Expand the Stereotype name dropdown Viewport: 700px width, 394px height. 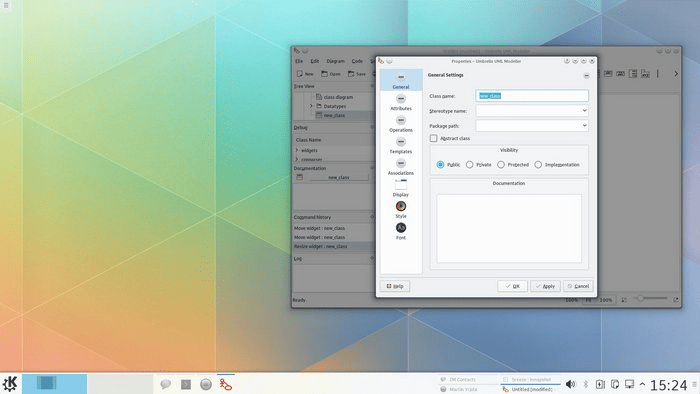coord(532,111)
